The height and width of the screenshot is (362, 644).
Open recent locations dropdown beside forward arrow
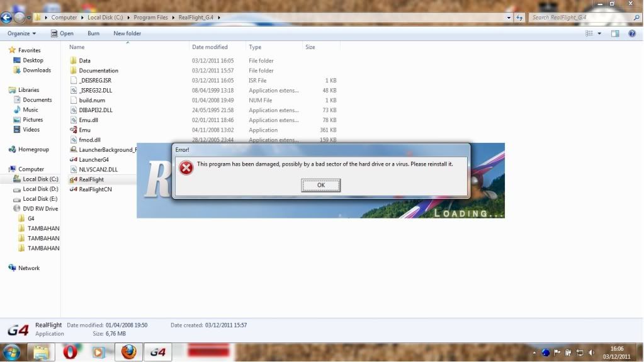pos(29,18)
